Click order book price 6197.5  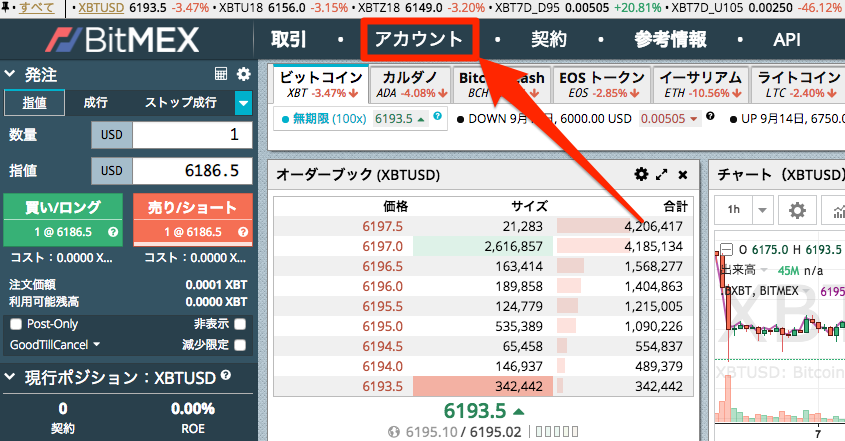tap(382, 226)
